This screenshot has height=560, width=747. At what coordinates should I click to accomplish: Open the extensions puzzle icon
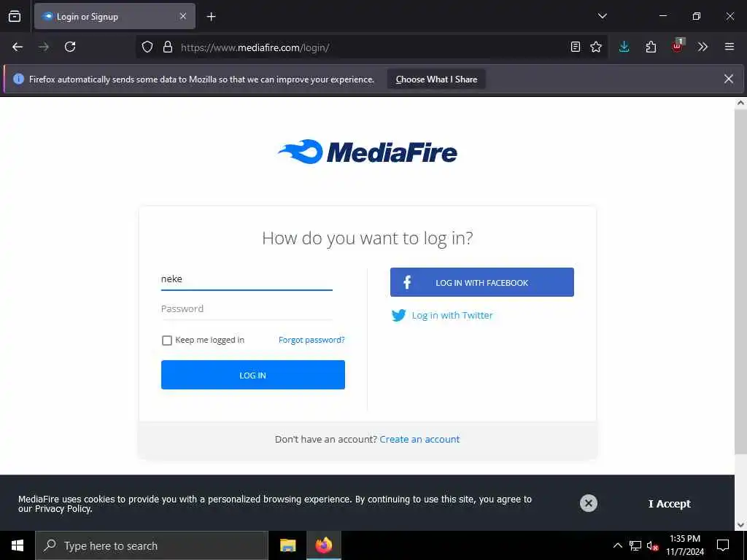[651, 47]
